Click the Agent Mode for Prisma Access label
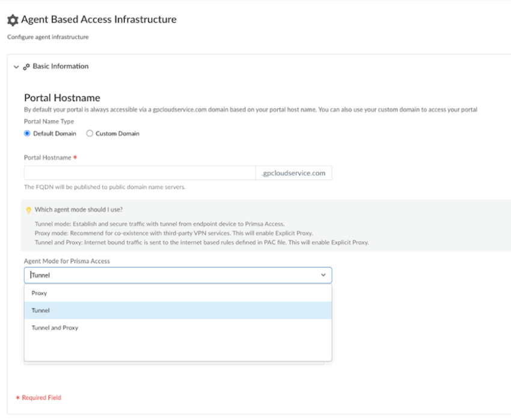 coord(67,261)
